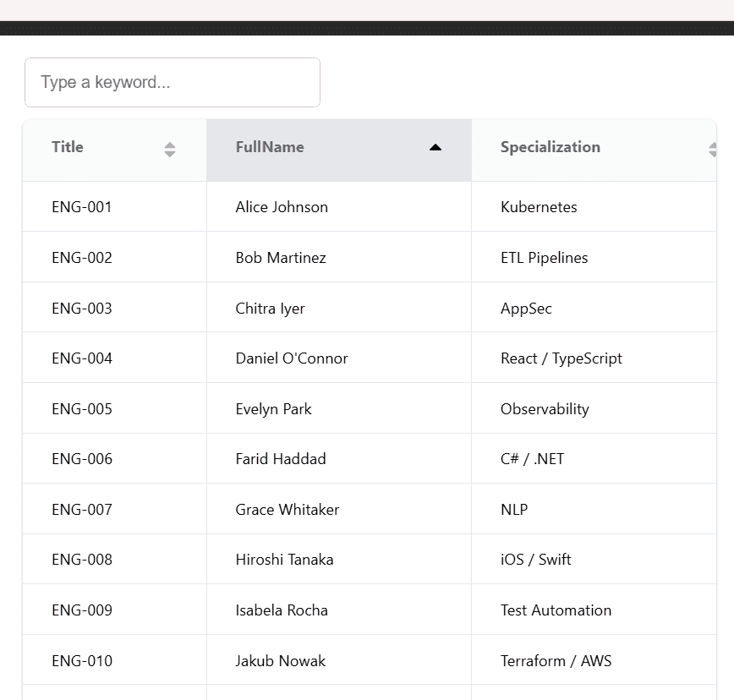Focus the 'Type a keyword...' search field
This screenshot has width=734, height=700.
[x=173, y=82]
